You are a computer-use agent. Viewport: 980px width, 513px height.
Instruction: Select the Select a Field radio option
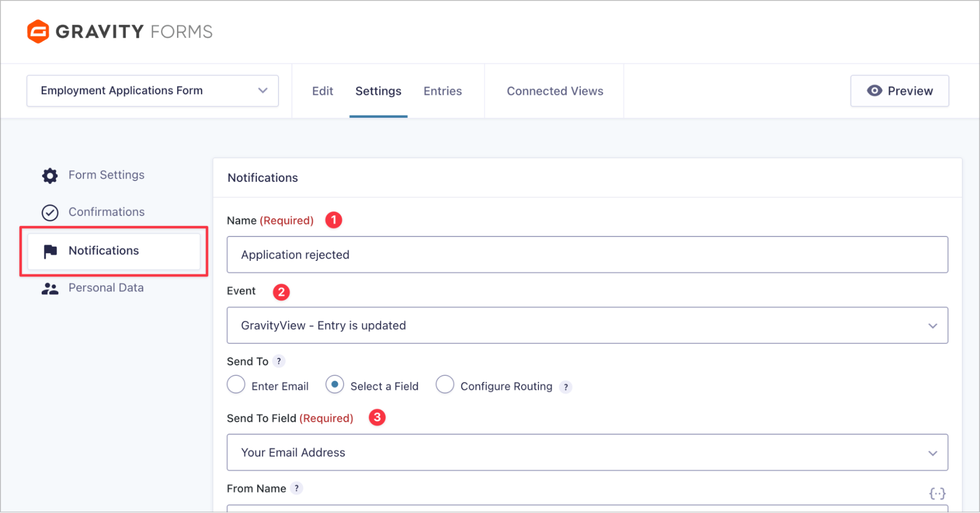coord(334,385)
